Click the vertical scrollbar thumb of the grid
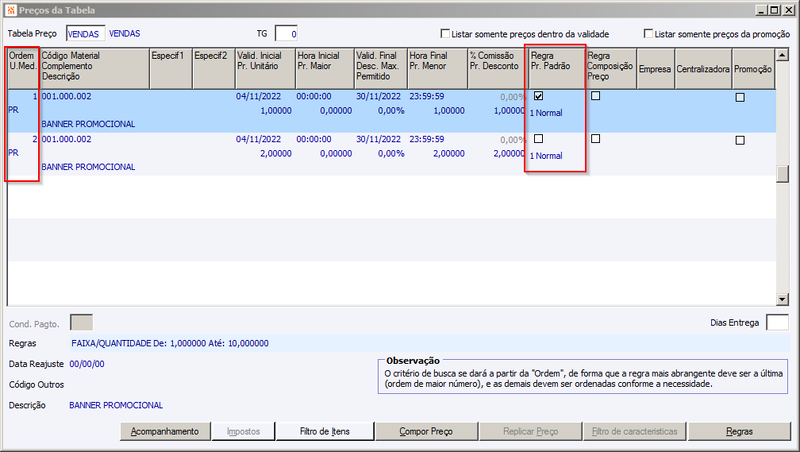 point(782,174)
